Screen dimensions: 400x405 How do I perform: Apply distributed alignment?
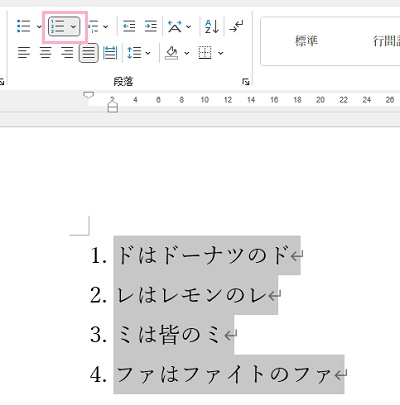pos(110,53)
